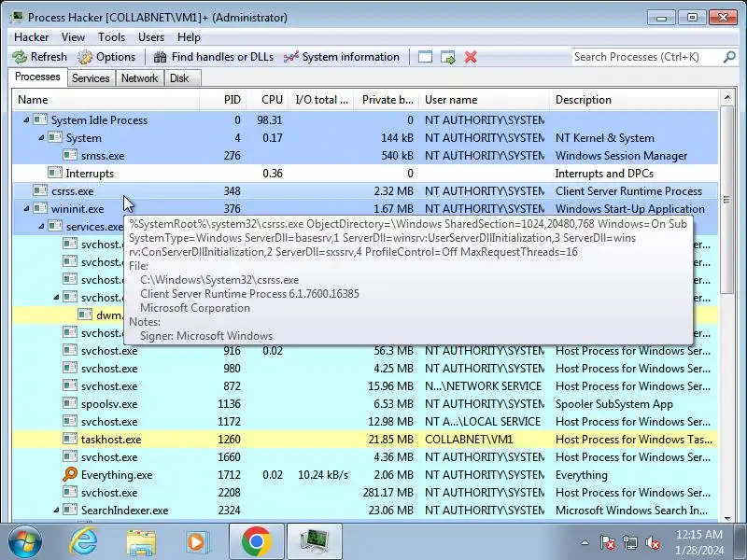
Task: Click the network tray icon
Action: 629,542
